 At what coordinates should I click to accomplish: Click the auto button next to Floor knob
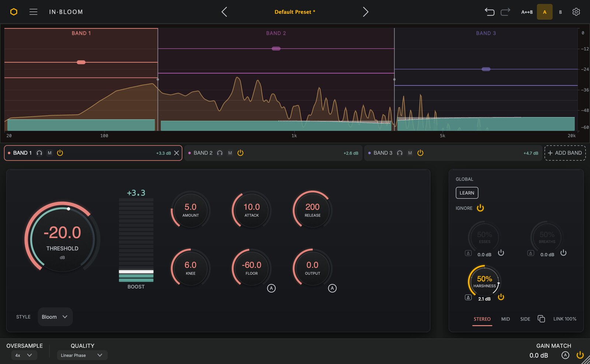click(x=271, y=288)
